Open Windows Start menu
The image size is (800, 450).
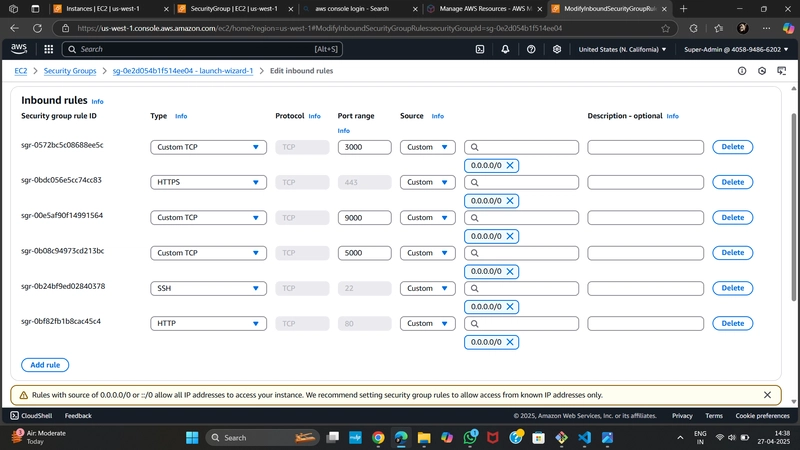[192, 438]
